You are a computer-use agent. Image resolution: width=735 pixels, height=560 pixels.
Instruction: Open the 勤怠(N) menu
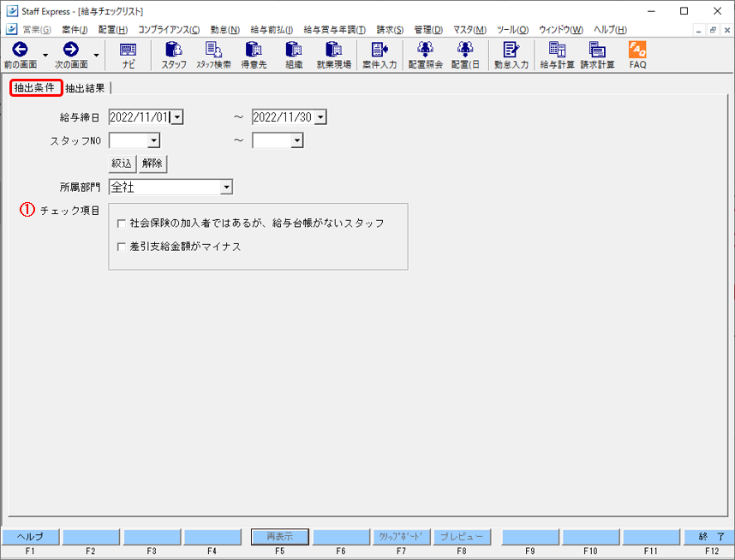225,30
